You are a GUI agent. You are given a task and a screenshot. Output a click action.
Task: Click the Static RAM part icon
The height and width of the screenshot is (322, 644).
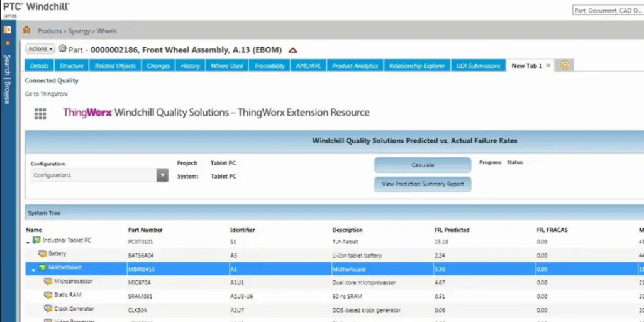[x=48, y=296]
